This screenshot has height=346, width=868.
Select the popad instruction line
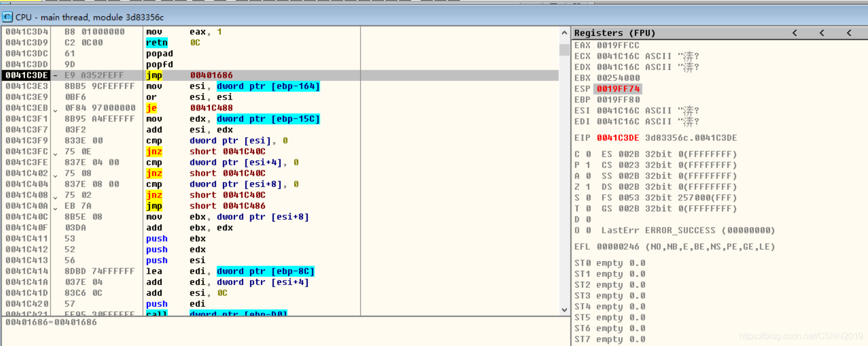point(159,53)
